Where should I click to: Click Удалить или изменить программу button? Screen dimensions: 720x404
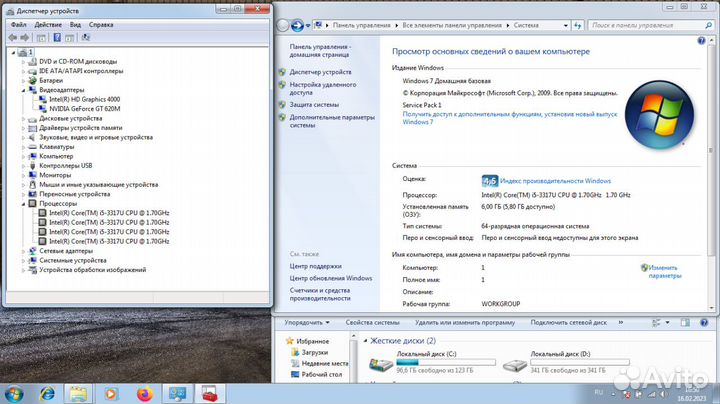(465, 323)
